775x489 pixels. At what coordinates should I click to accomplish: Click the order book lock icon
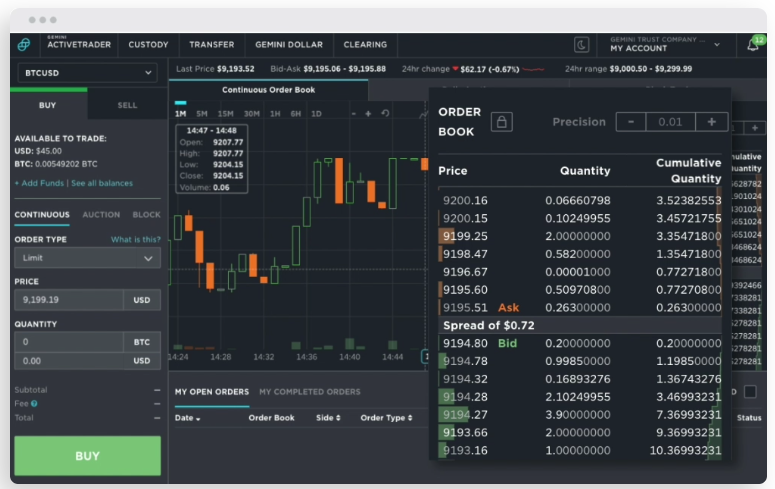(x=501, y=122)
